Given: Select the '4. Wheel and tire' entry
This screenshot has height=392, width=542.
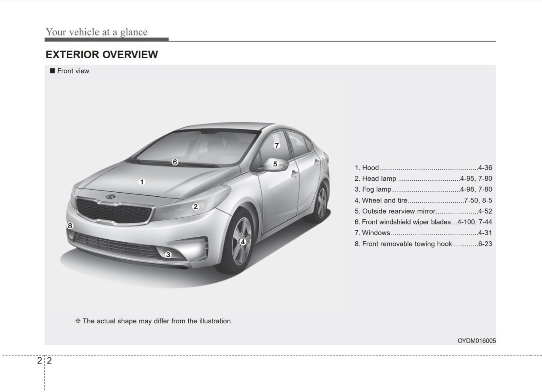Looking at the screenshot, I should pos(423,200).
